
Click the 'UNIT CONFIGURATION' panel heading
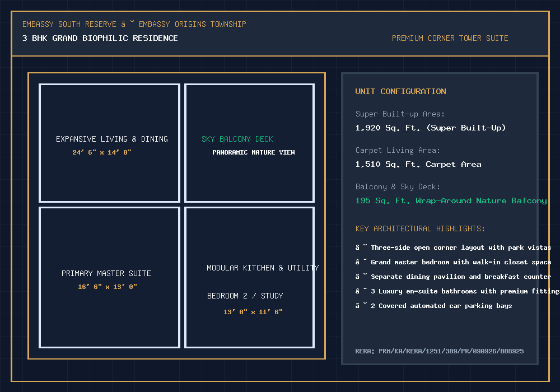click(401, 91)
